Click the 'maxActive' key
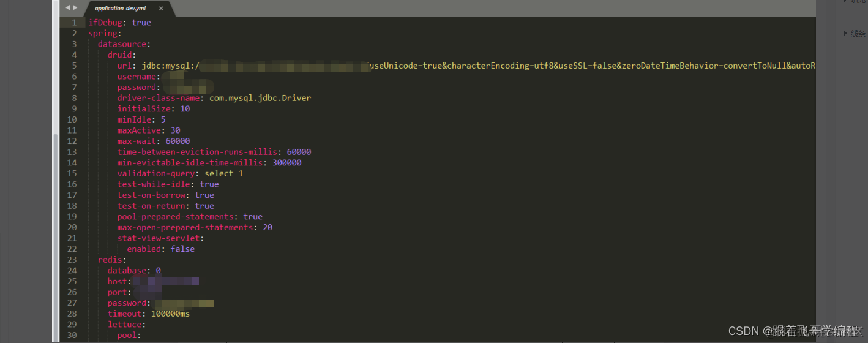This screenshot has width=868, height=343. (x=140, y=130)
